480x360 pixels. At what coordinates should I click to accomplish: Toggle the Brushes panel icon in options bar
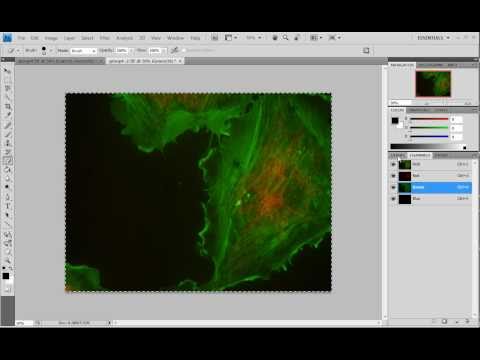pos(366,50)
